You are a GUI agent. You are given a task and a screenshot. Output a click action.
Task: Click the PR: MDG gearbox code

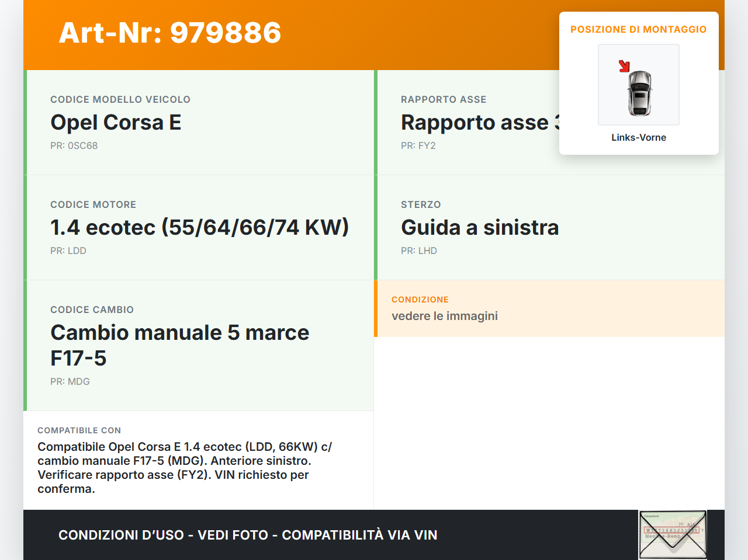(70, 381)
